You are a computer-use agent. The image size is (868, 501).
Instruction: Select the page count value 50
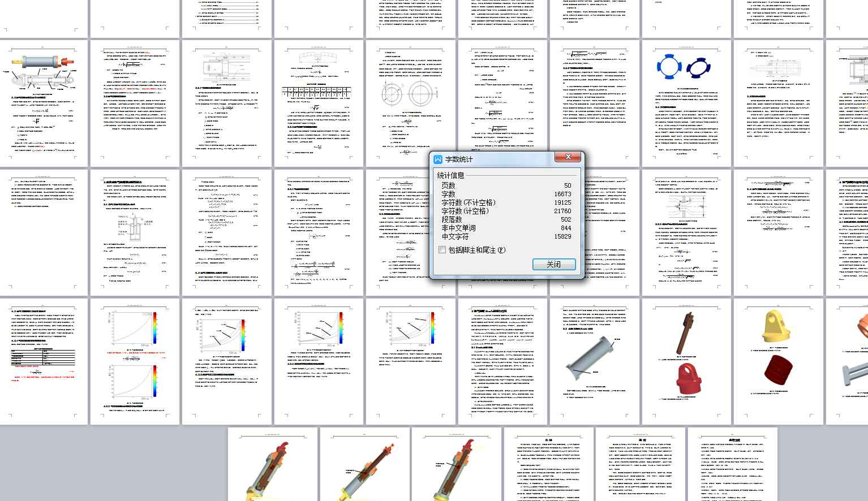568,185
